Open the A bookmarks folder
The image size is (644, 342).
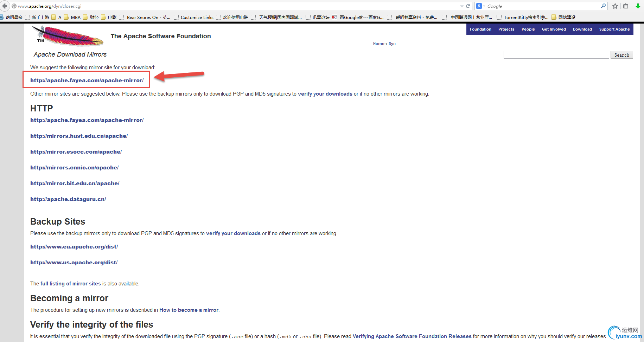(57, 17)
